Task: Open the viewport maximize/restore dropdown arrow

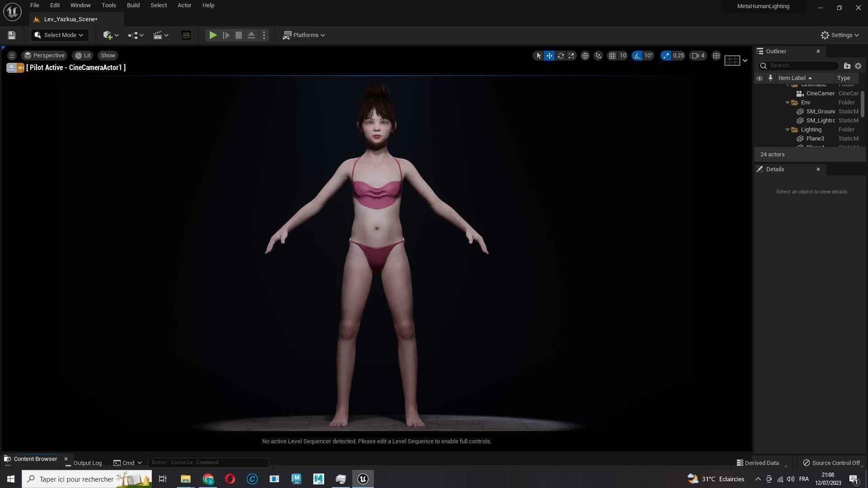Action: [x=745, y=61]
